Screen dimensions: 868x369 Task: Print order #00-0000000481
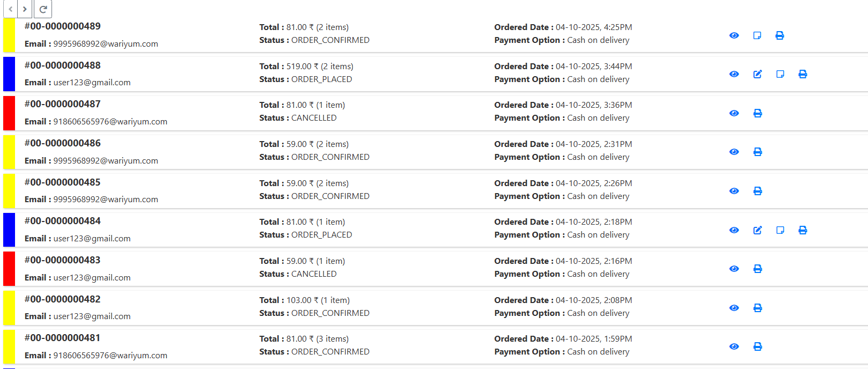[757, 346]
